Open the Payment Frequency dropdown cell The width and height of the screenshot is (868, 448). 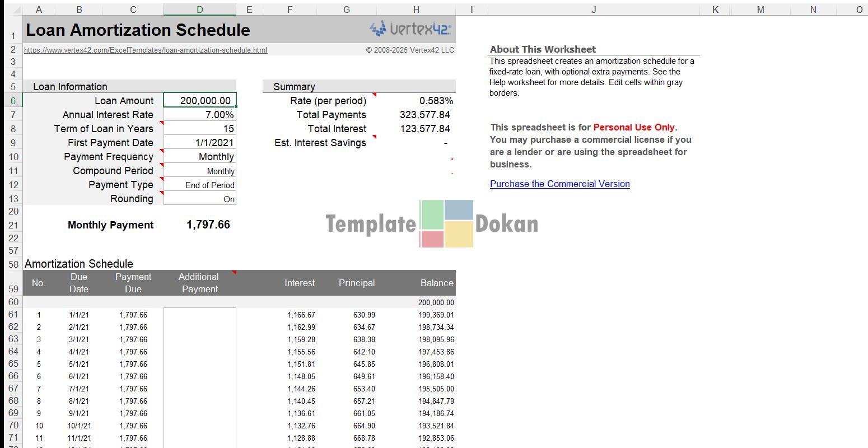(200, 157)
